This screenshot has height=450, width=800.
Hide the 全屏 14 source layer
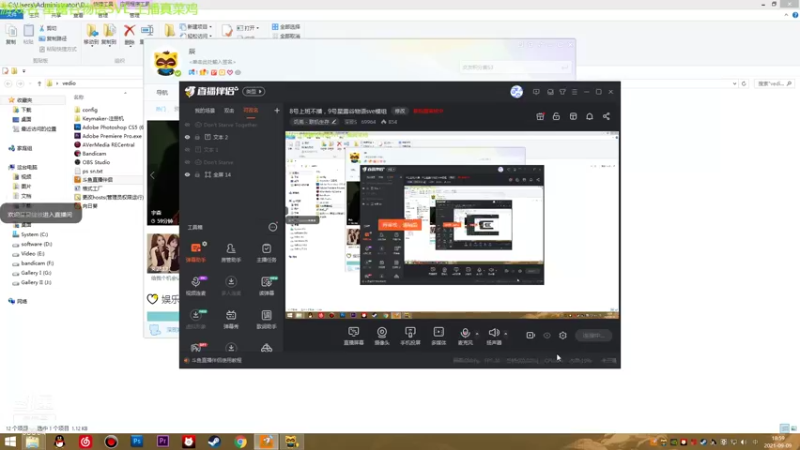coord(187,174)
